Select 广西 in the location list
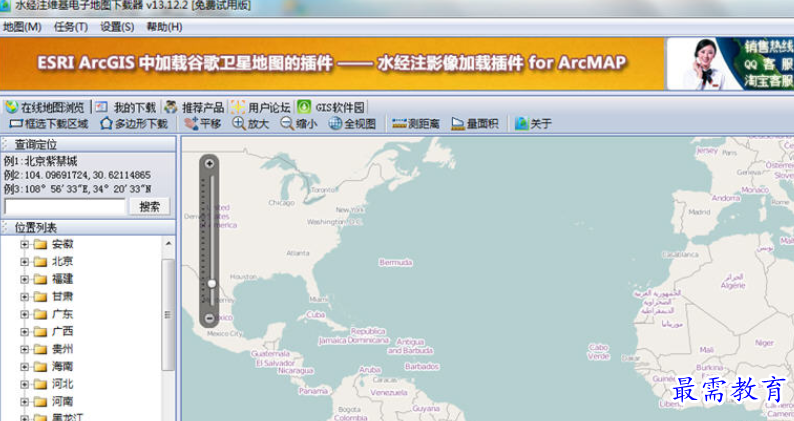 tap(62, 331)
